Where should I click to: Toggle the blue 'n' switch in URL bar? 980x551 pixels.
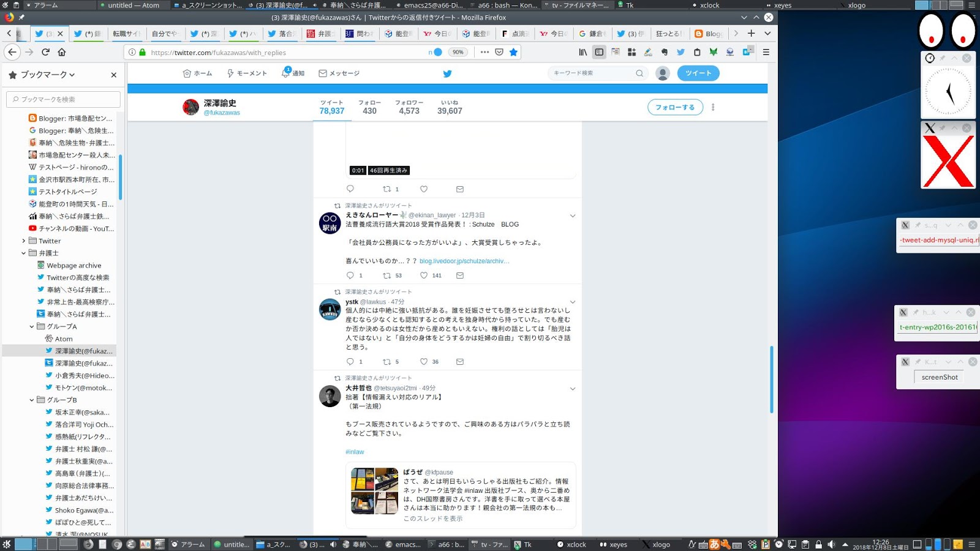click(435, 52)
